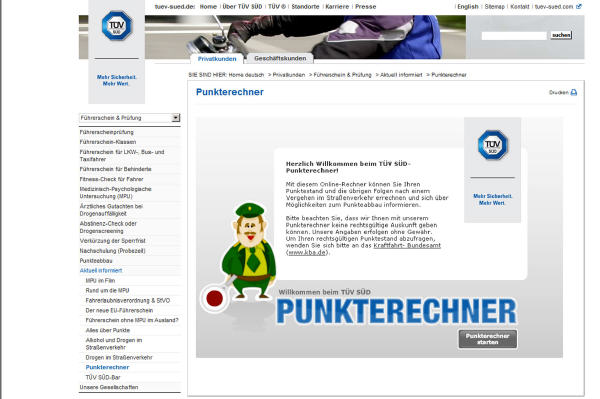The height and width of the screenshot is (399, 600).
Task: Open Führerschein-Klassen in sidebar
Action: [108, 142]
